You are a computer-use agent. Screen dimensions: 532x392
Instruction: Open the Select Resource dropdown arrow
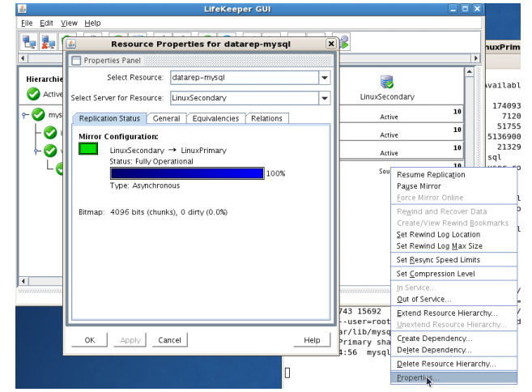325,78
